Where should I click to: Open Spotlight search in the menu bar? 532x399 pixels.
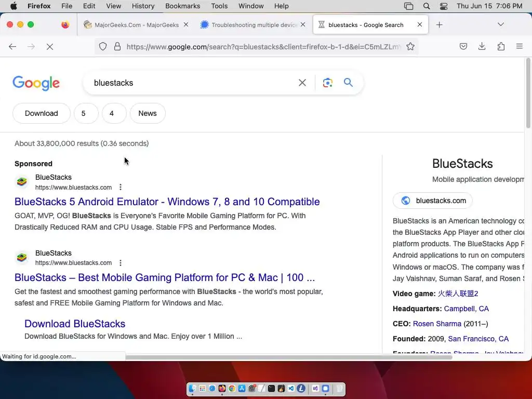[x=427, y=6]
